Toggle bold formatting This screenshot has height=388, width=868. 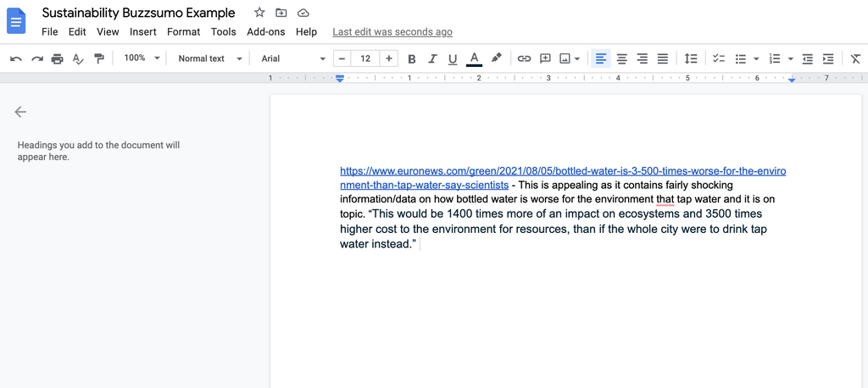tap(412, 58)
